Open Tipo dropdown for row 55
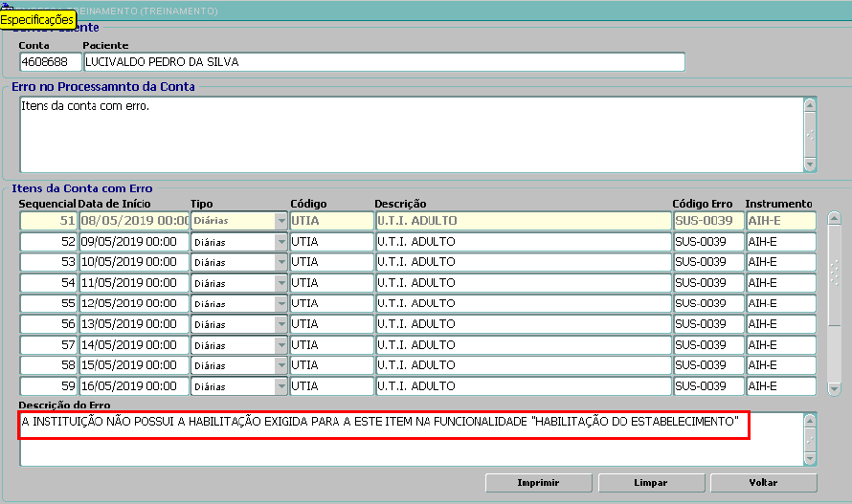Viewport: 852px width, 504px height. coord(280,303)
